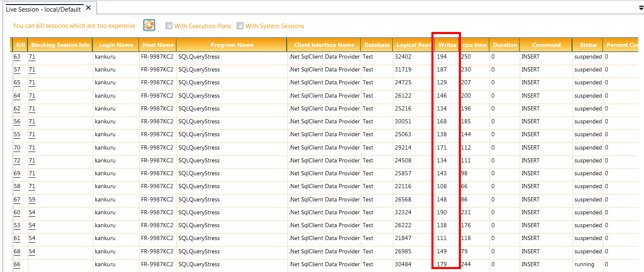Sort by the Command column header
This screenshot has height=272, width=644.
click(x=546, y=45)
